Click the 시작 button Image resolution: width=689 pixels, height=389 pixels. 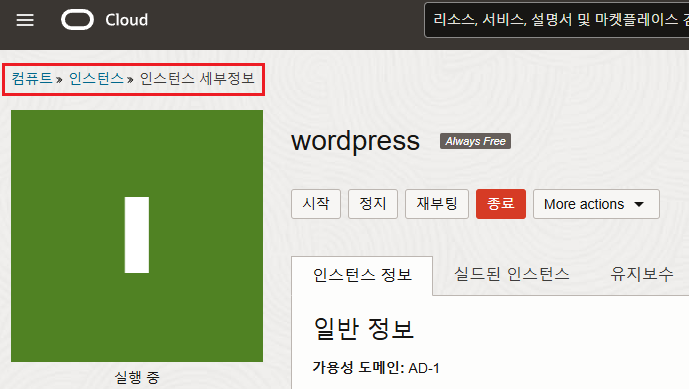click(x=316, y=204)
